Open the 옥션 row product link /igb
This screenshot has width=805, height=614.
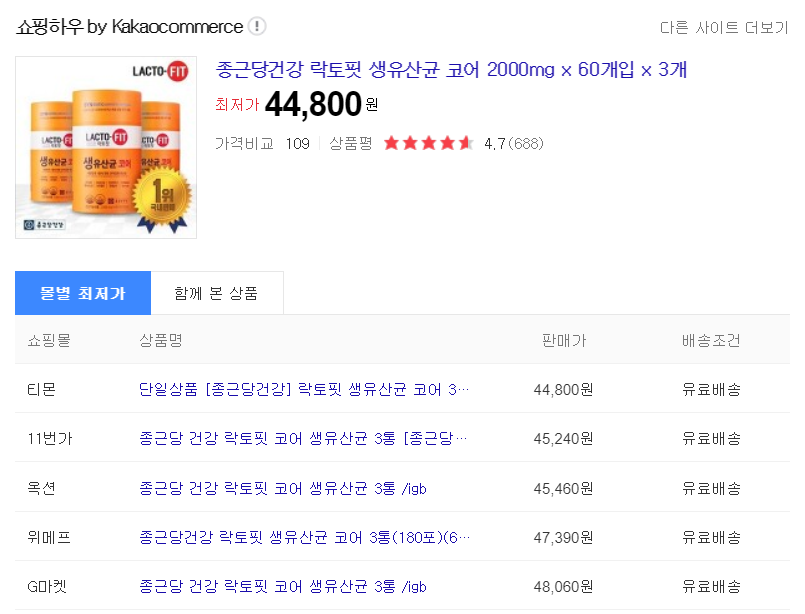[283, 488]
